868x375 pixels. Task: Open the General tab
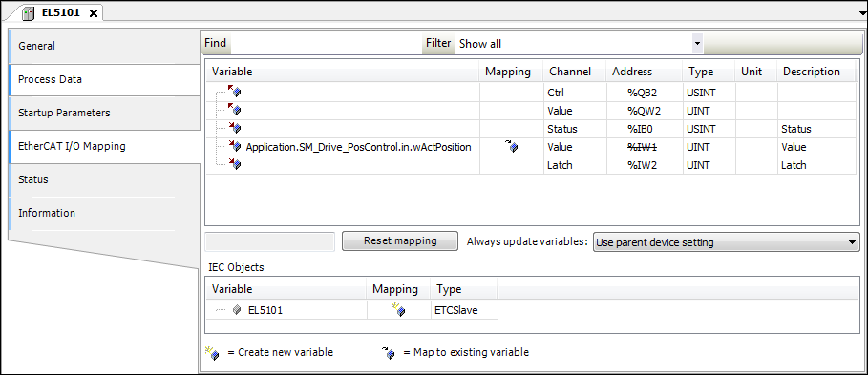point(104,47)
